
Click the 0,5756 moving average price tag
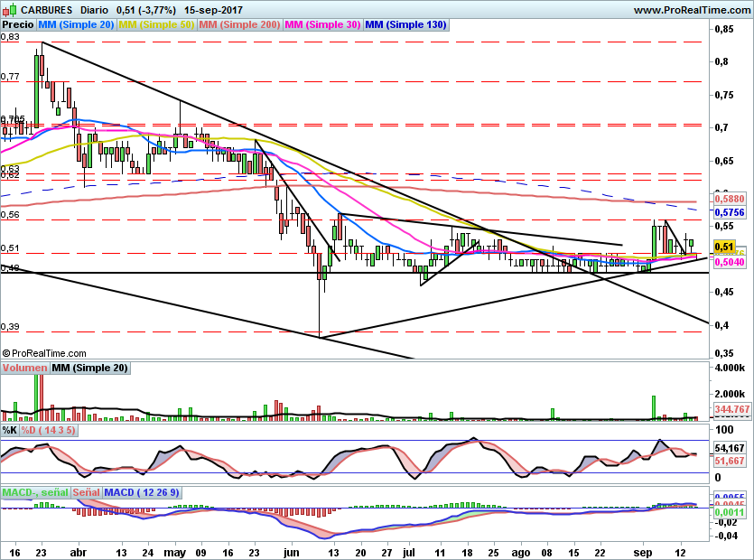729,212
